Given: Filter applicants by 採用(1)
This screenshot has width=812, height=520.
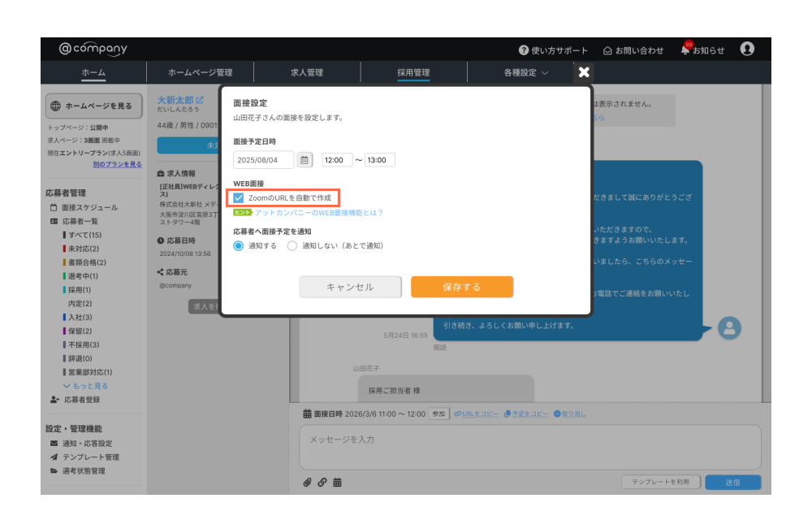Looking at the screenshot, I should (78, 289).
